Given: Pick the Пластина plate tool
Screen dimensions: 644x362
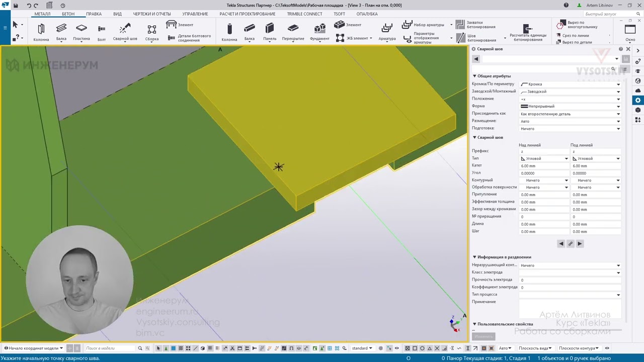Looking at the screenshot, I should [82, 32].
